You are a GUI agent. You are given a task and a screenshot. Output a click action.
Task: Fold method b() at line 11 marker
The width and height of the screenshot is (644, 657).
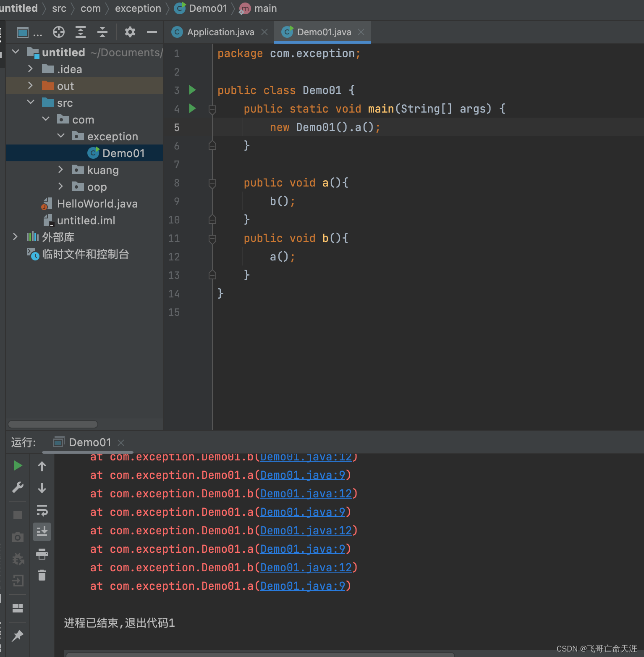tap(212, 239)
